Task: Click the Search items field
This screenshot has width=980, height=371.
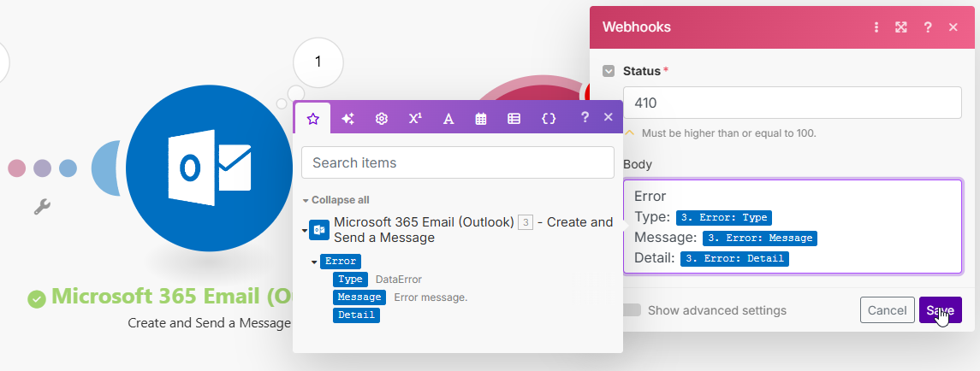Action: (457, 162)
